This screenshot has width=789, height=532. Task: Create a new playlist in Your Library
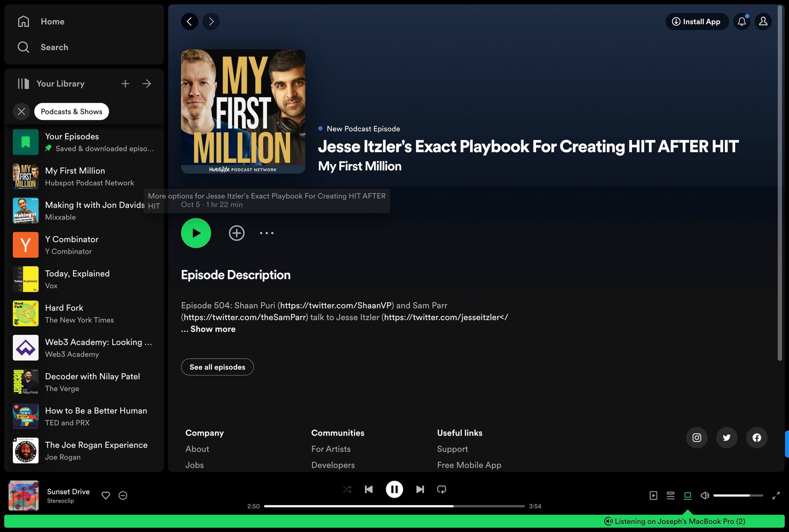click(125, 84)
